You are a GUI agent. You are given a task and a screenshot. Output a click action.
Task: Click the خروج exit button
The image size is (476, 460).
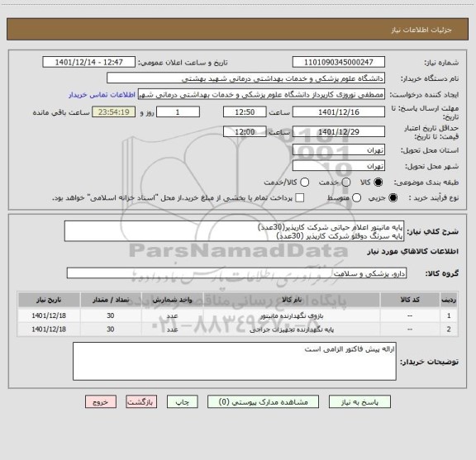pos(101,401)
